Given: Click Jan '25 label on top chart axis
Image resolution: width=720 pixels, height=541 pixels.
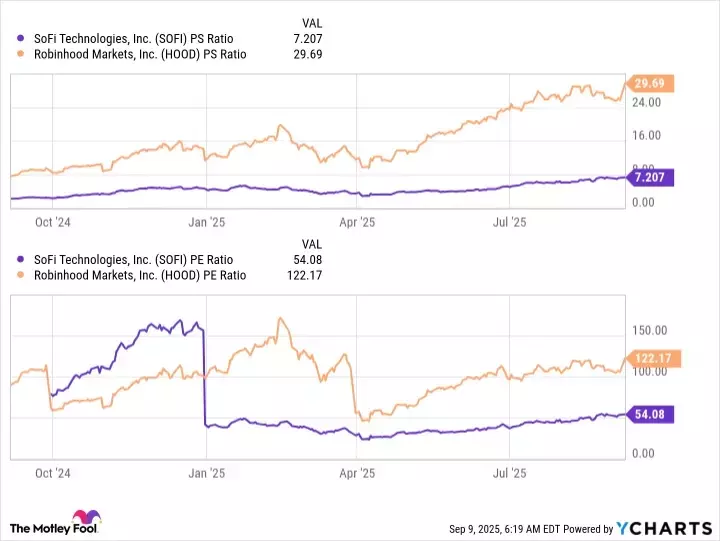Looking at the screenshot, I should tap(204, 223).
